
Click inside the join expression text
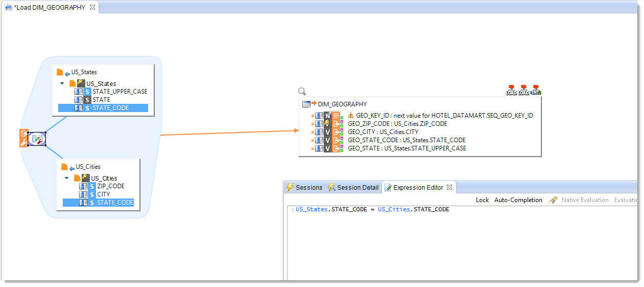pyautogui.click(x=372, y=209)
